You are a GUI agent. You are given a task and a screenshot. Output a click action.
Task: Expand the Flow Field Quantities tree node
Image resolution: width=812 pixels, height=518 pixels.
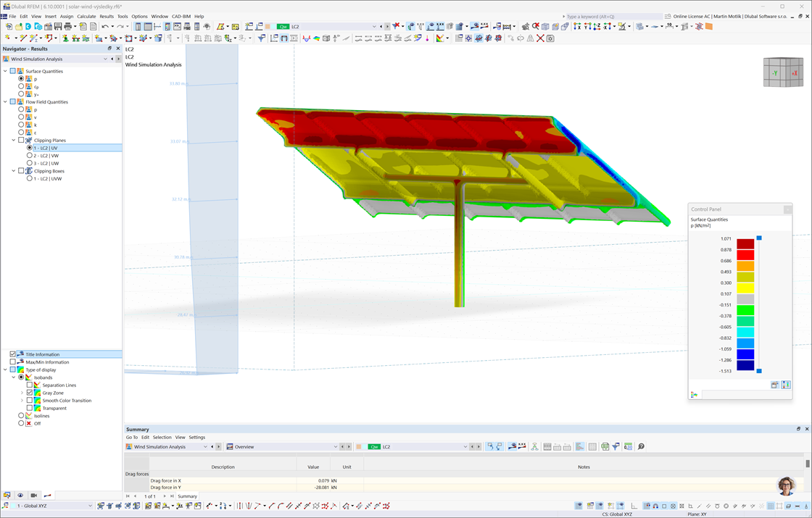pyautogui.click(x=5, y=101)
